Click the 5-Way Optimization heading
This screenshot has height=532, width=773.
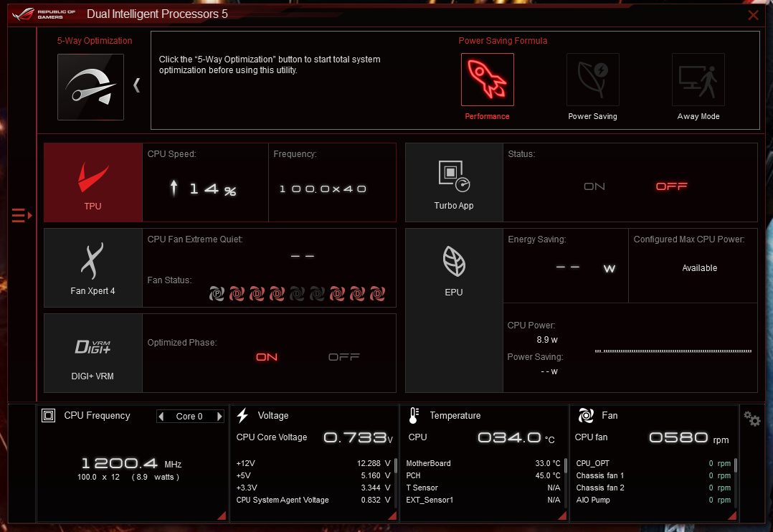95,41
